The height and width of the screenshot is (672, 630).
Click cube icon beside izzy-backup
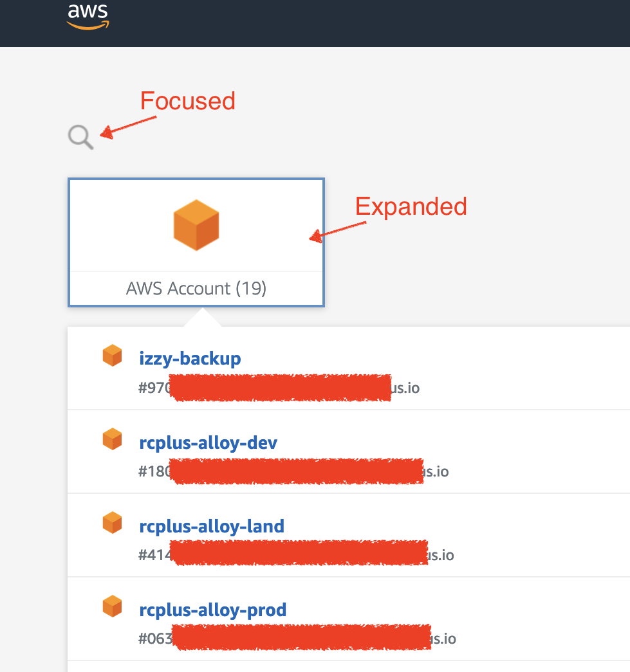(113, 355)
